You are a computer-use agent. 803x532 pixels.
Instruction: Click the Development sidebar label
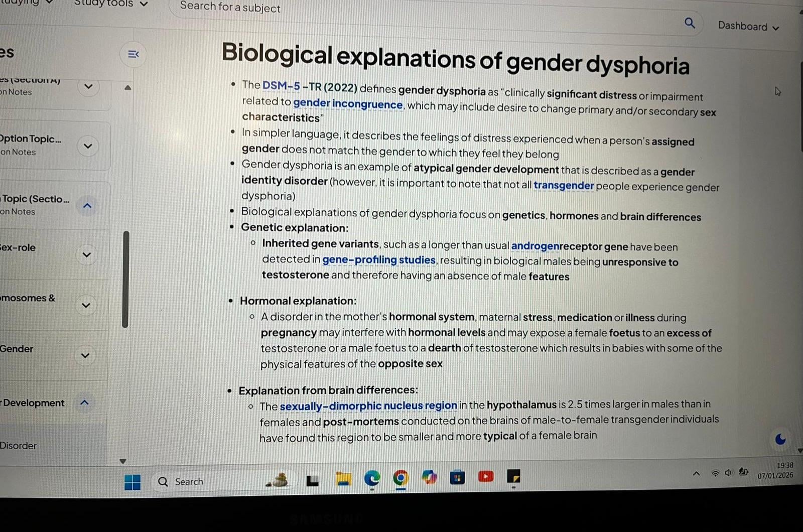point(33,403)
